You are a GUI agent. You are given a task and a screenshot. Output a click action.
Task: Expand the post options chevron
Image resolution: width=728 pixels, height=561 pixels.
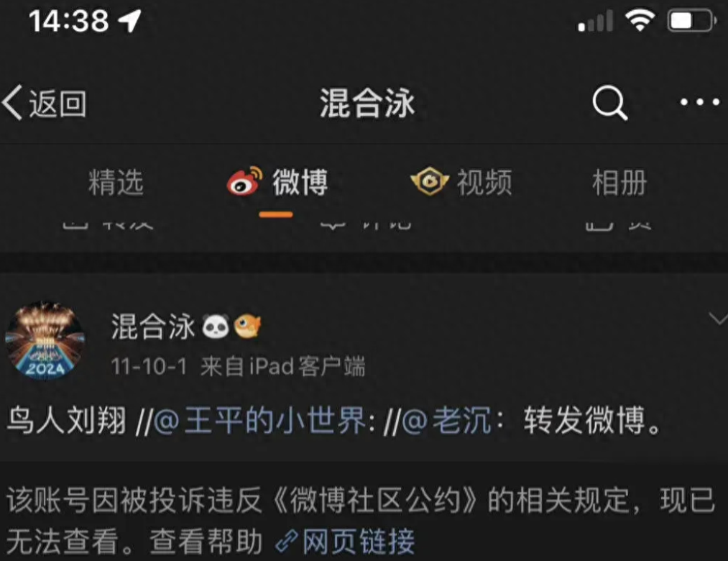click(x=718, y=319)
